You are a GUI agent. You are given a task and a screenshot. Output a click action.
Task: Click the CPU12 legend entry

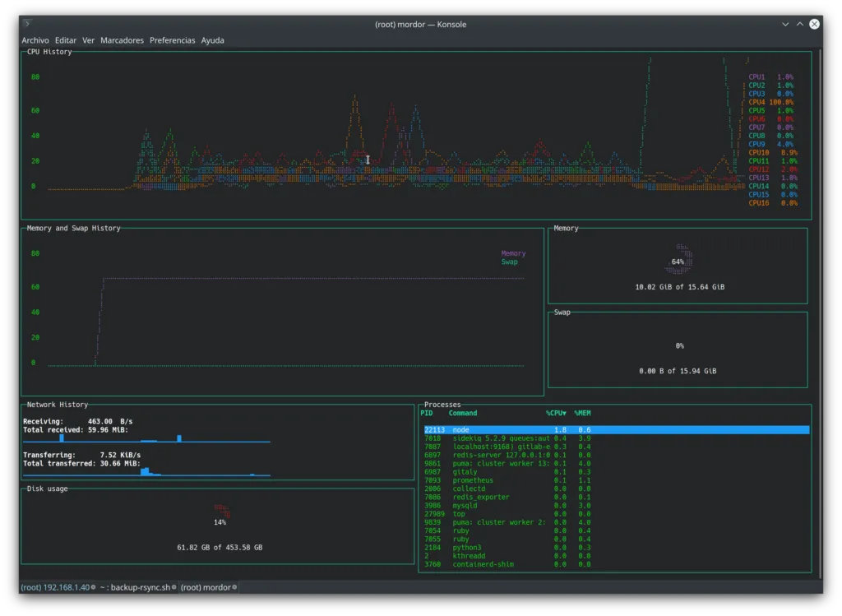(x=773, y=169)
